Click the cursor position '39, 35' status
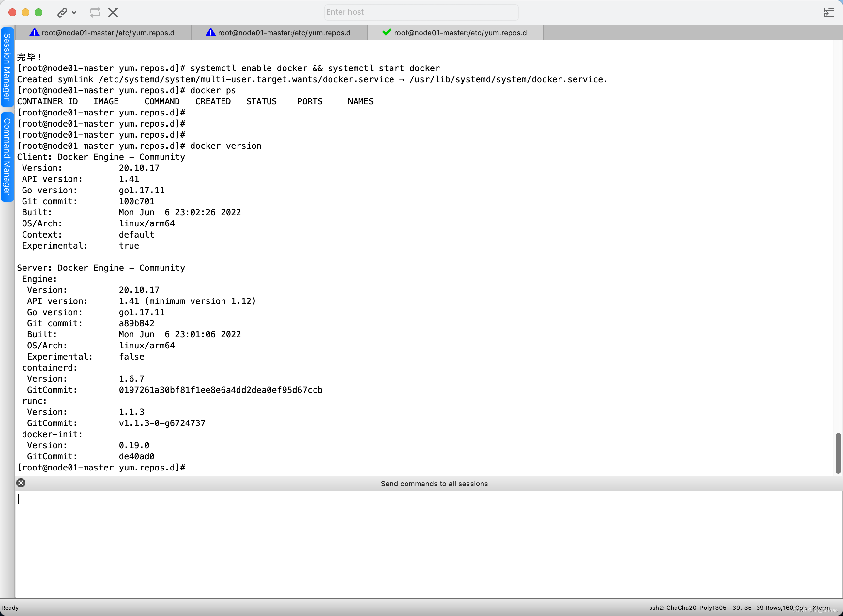 pos(742,608)
